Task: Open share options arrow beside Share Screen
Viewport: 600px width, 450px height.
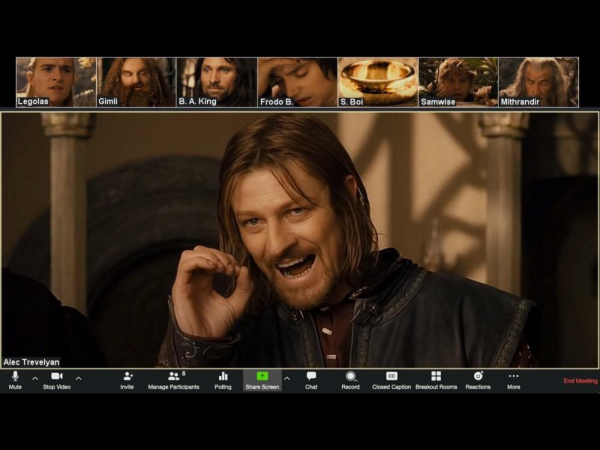Action: pos(287,379)
